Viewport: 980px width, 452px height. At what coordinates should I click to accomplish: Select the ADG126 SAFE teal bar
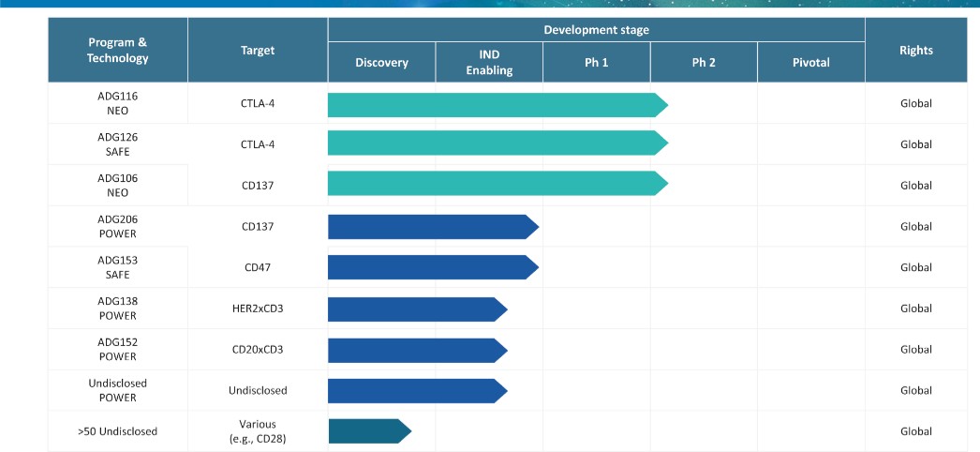coord(498,143)
